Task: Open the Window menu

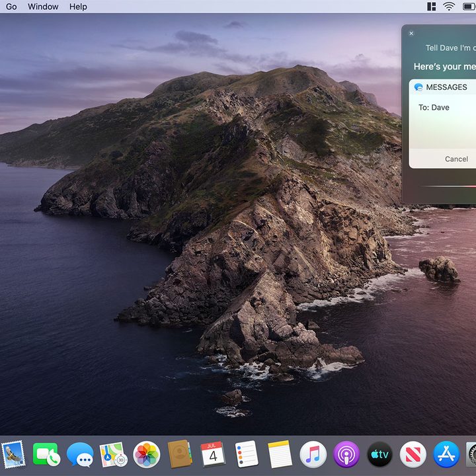Action: point(43,7)
